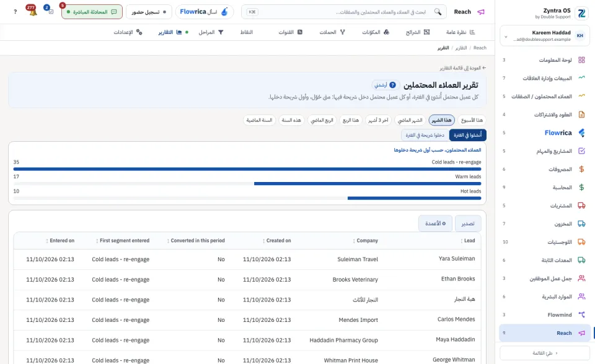Click the Cold leads - re-engage chart bar
This screenshot has width=595, height=364.
tap(247, 169)
